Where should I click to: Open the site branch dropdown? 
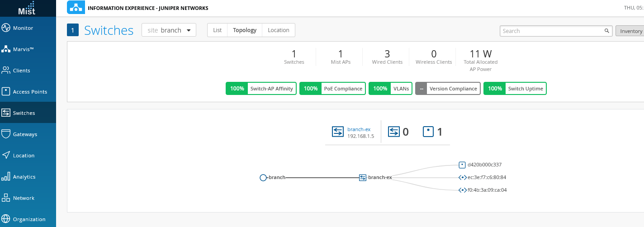169,30
